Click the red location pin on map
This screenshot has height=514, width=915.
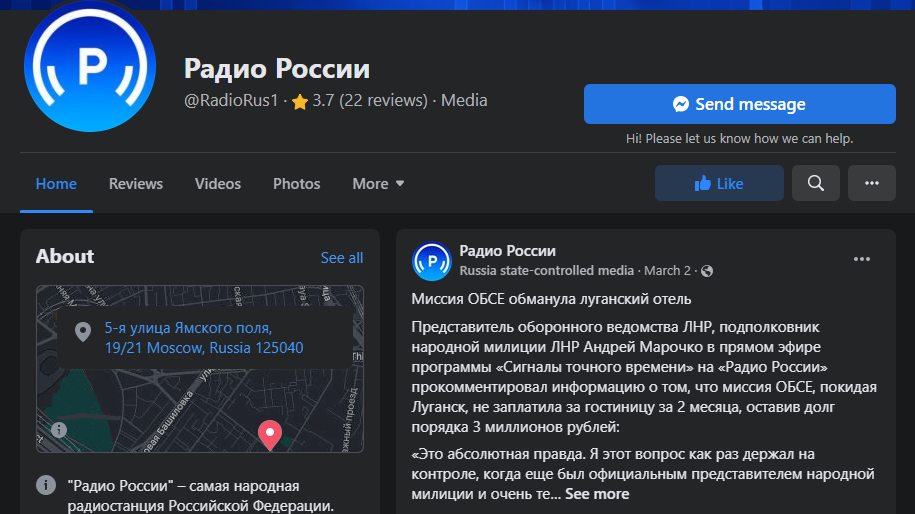pos(269,434)
